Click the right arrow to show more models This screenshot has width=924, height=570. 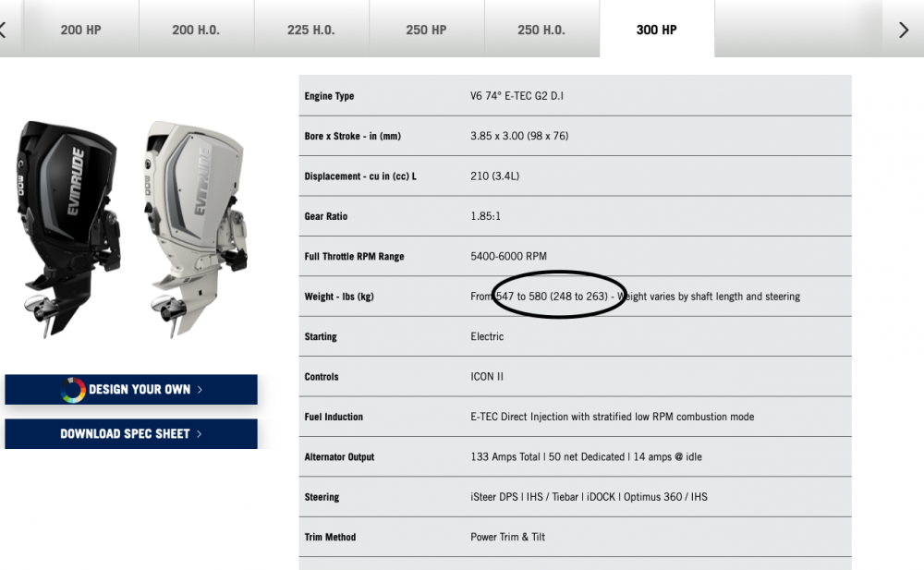click(x=904, y=30)
